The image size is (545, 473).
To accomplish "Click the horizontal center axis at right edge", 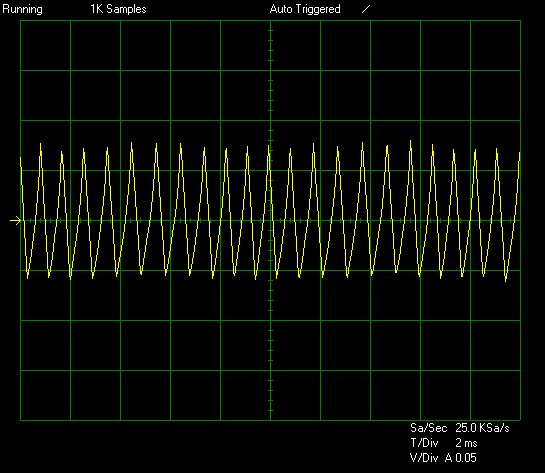I will 517,220.
